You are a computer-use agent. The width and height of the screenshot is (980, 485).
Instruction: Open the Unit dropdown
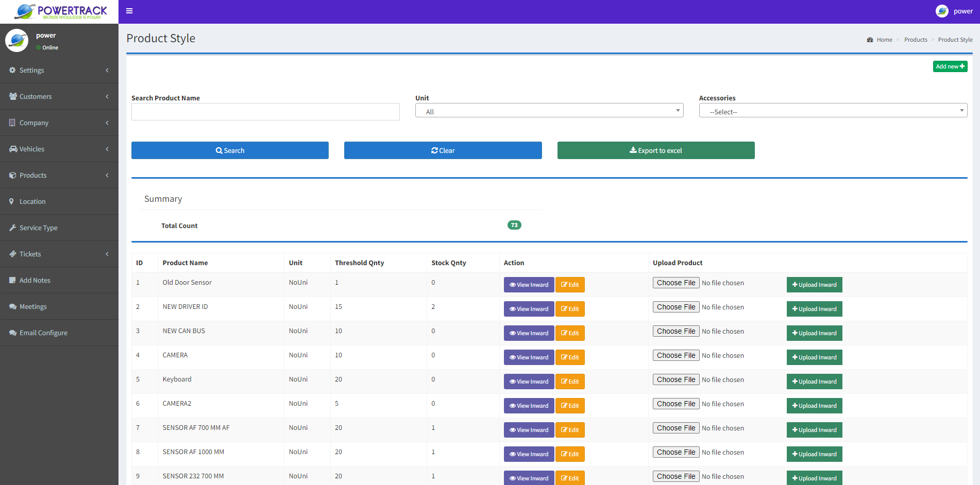point(549,111)
